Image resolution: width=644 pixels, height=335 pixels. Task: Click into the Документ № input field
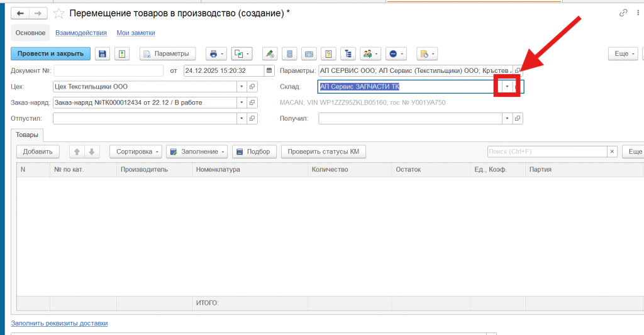(x=108, y=70)
